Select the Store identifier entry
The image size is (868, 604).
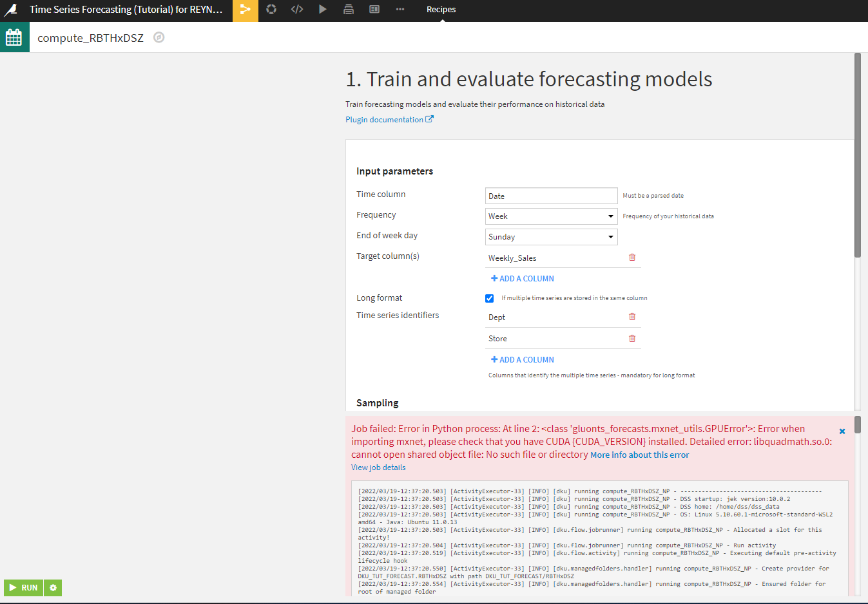coord(497,339)
